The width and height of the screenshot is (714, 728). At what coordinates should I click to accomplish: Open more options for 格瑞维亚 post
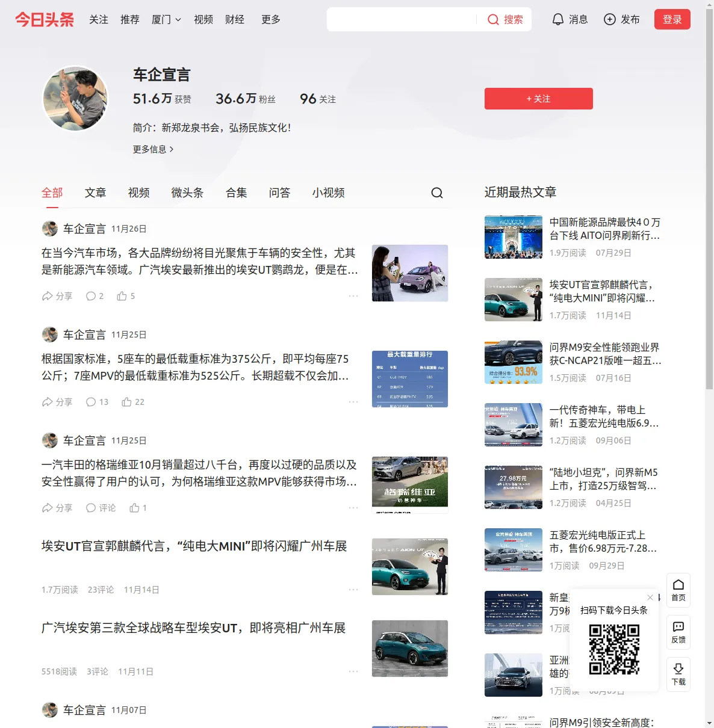click(x=353, y=508)
